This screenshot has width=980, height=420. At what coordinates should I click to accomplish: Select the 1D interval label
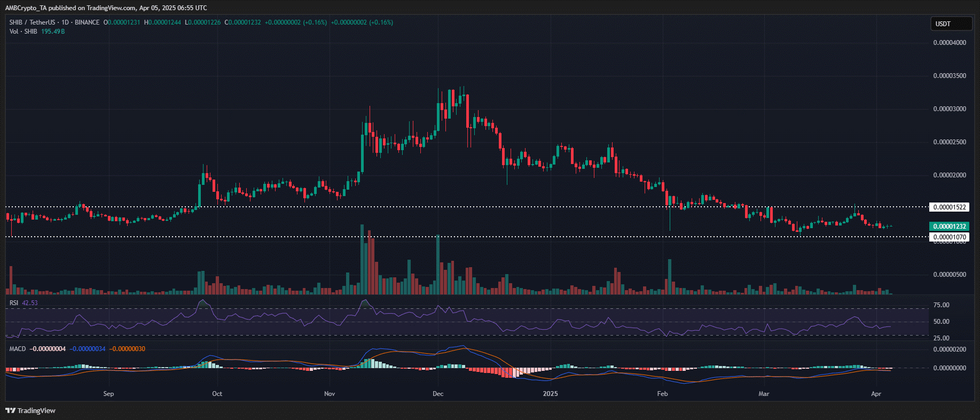click(65, 22)
